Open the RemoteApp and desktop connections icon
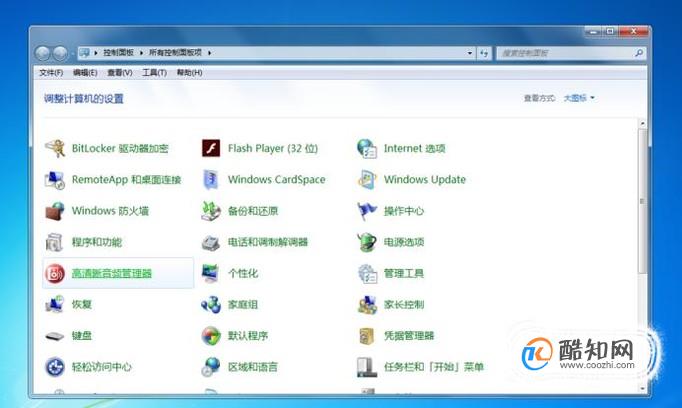 pos(55,180)
